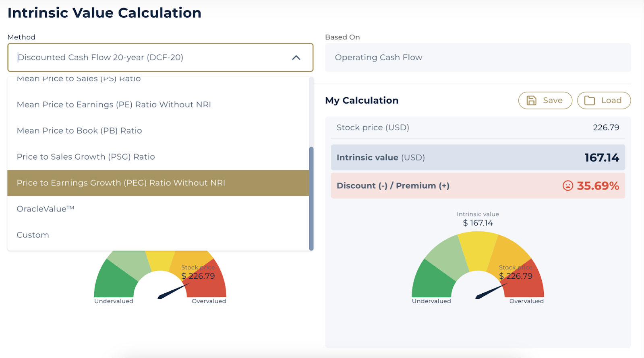Select Price to Earnings Growth (PEG) option
644x358 pixels.
tap(121, 183)
